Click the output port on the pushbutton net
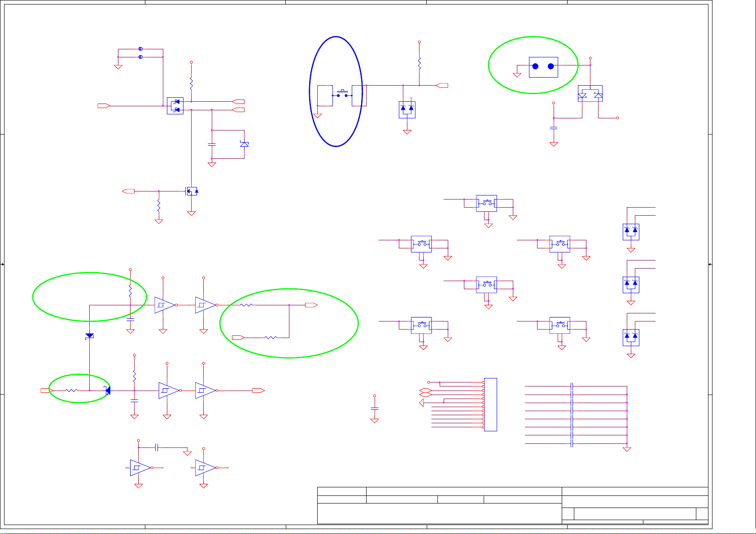The width and height of the screenshot is (756, 534). 442,85
